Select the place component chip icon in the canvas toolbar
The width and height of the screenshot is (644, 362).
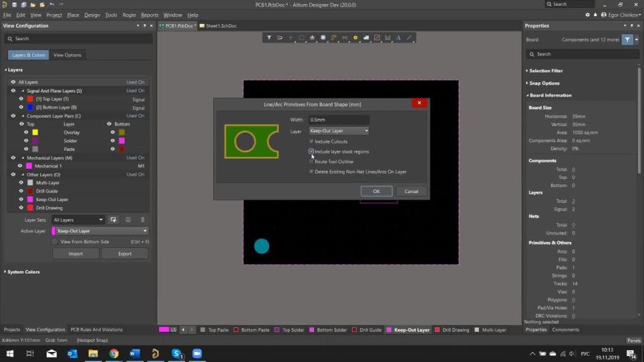click(323, 38)
